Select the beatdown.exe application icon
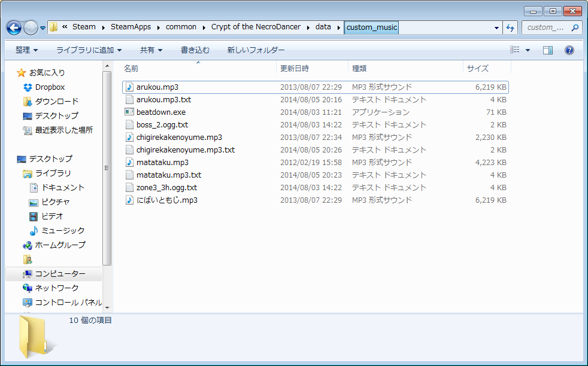The height and width of the screenshot is (366, 588). click(129, 112)
